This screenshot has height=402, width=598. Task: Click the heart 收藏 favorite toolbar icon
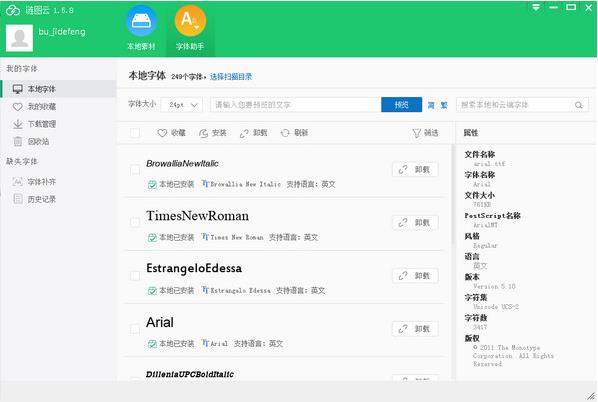click(162, 133)
